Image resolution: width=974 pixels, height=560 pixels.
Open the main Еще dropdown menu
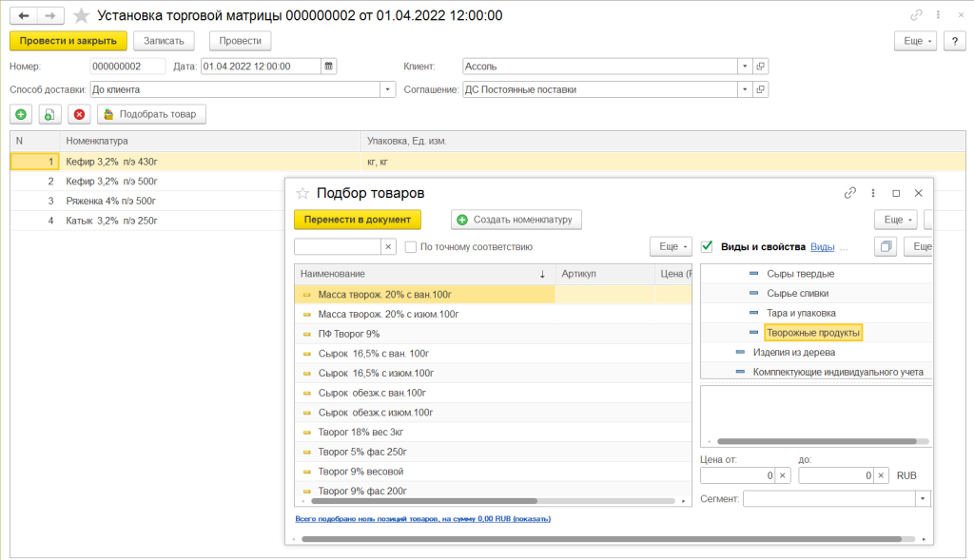click(916, 41)
